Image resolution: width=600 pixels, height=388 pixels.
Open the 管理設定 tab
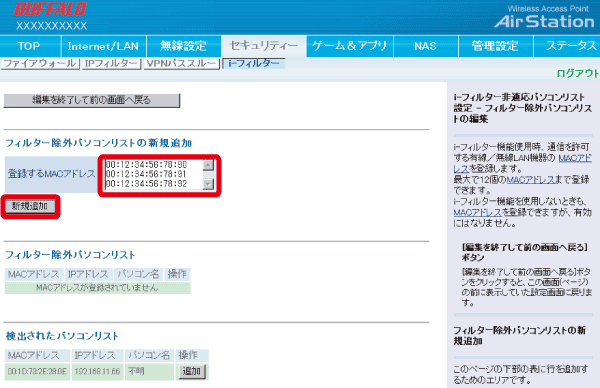[x=496, y=46]
